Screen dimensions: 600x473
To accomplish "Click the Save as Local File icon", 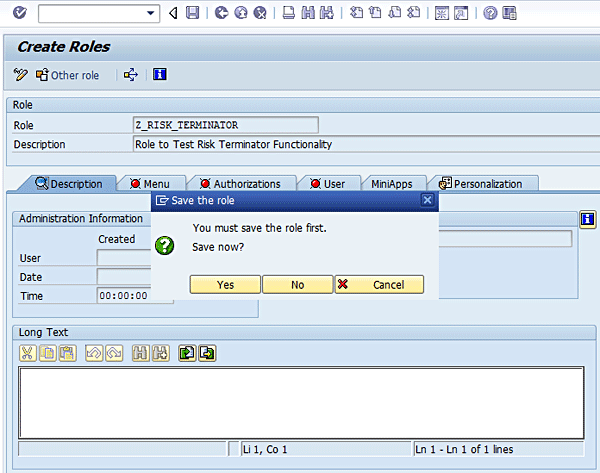I will click(207, 353).
